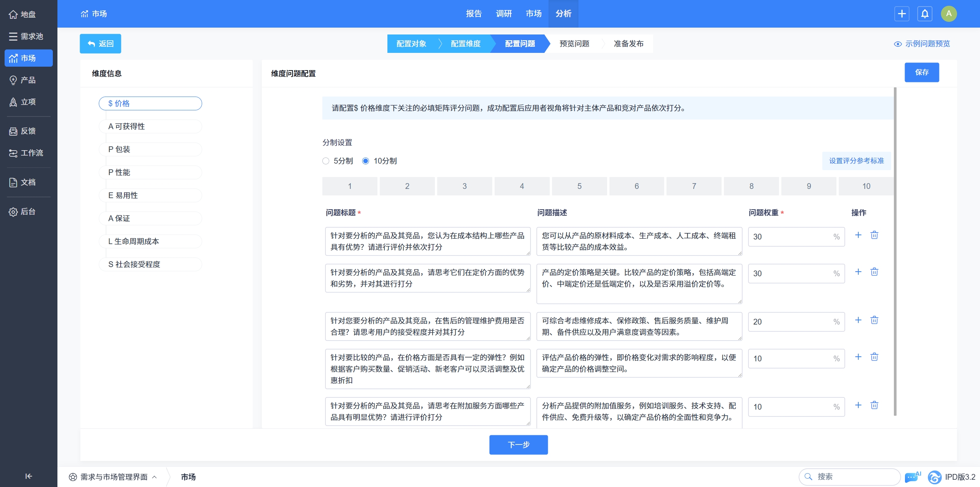Select the 5分制 radio option
The height and width of the screenshot is (487, 980).
coord(326,161)
